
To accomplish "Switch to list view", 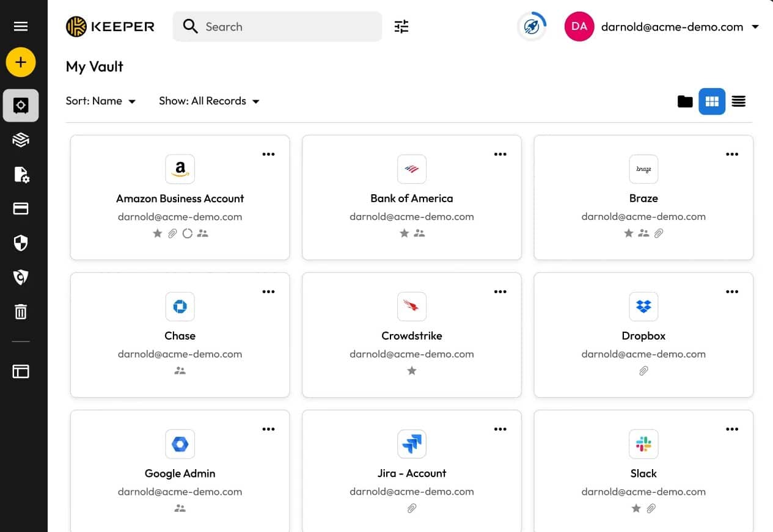I will [739, 101].
